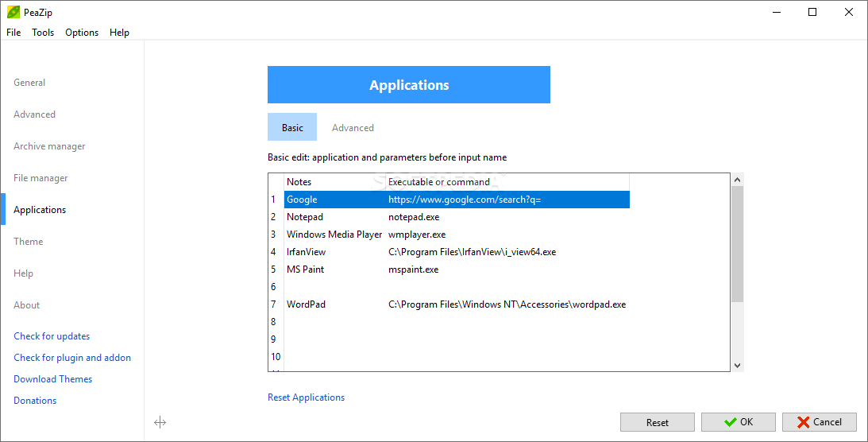Click the move cross-arrow icon at bottom

click(160, 423)
